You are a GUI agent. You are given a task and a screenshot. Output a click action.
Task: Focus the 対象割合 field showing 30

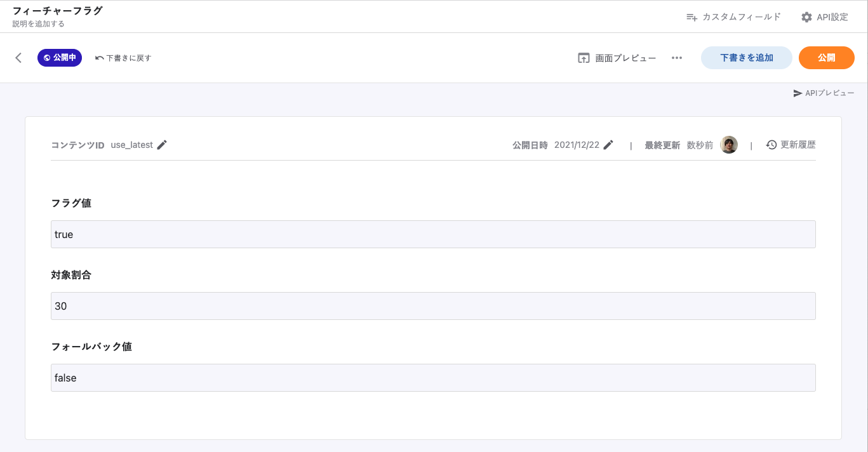[x=433, y=306]
